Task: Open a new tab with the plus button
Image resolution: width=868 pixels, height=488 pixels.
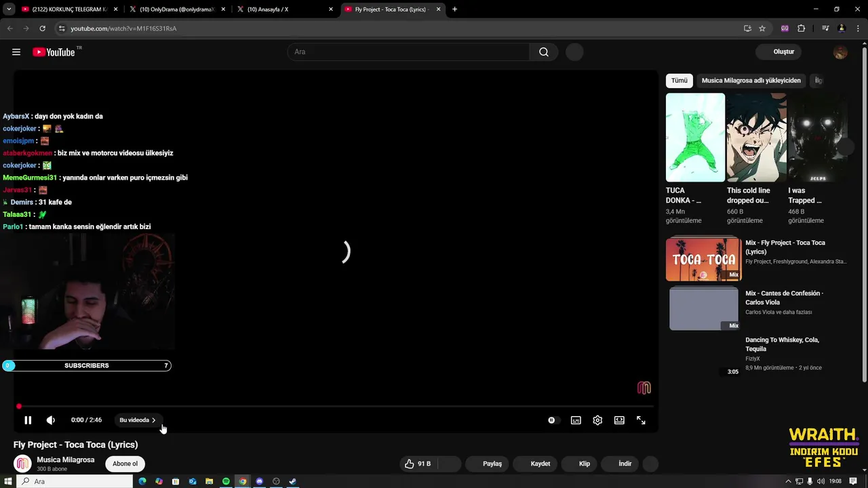Action: pyautogui.click(x=454, y=9)
